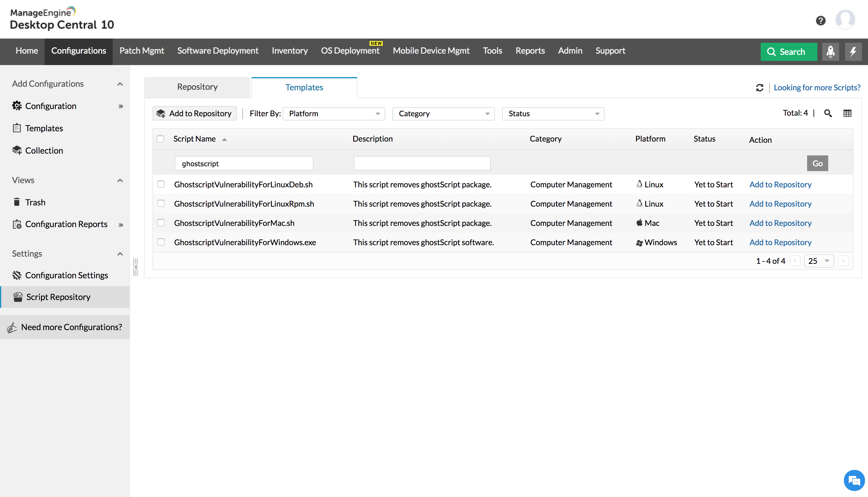Switch to the Repository tab

pyautogui.click(x=197, y=87)
